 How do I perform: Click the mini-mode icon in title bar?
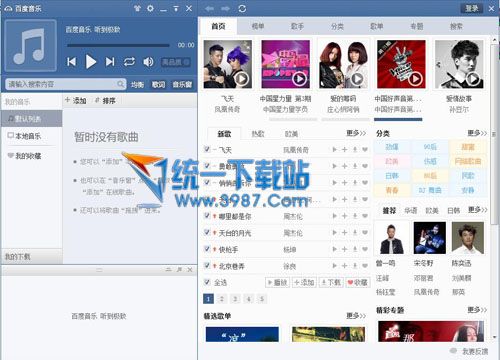[x=176, y=9]
